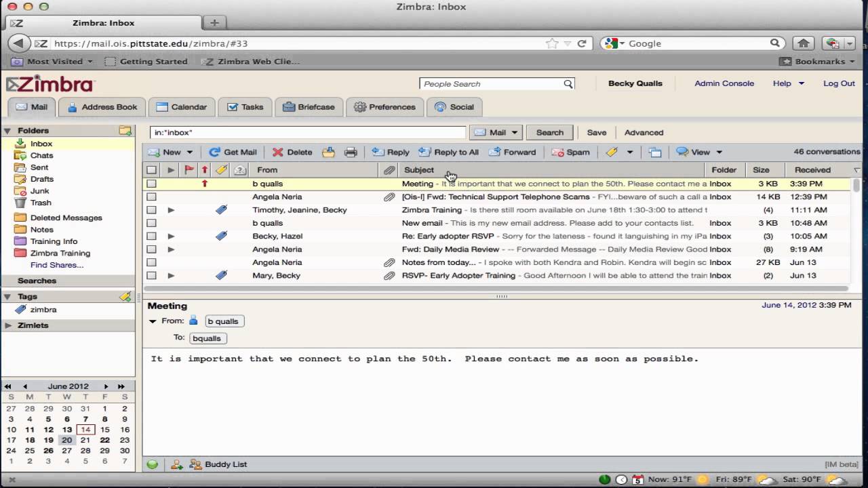This screenshot has width=868, height=488.
Task: Open the New dropdown arrow
Action: tap(190, 152)
